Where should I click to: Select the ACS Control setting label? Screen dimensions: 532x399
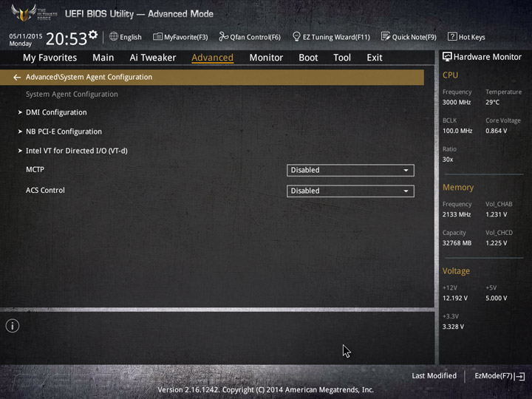[x=45, y=191]
